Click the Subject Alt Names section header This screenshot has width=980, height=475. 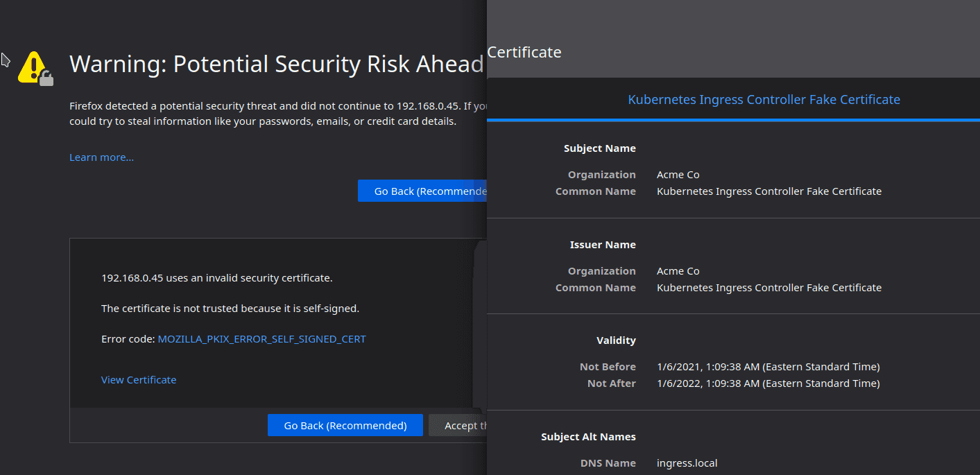pos(589,437)
